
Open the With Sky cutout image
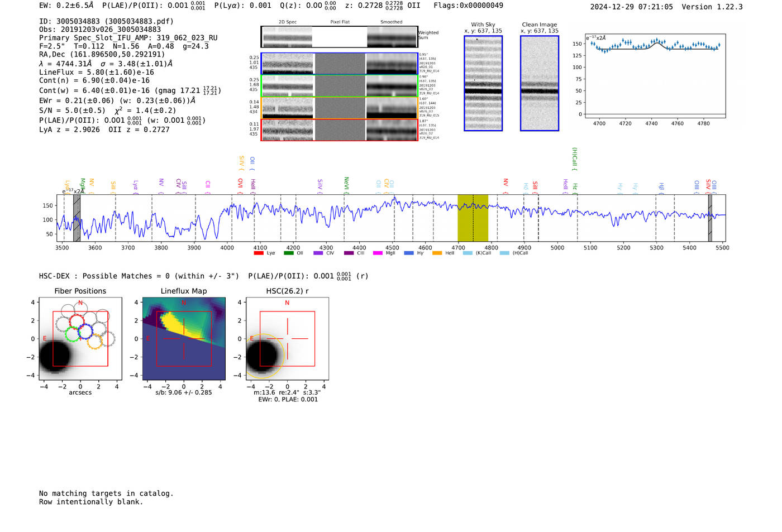click(x=483, y=83)
